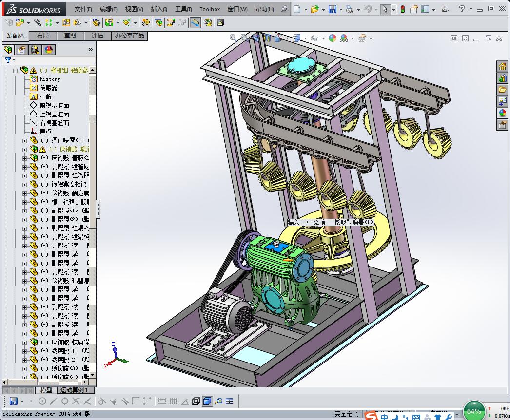Viewport: 510px width, 420px height.
Task: Open the 文件(F) menu
Action: [83, 9]
